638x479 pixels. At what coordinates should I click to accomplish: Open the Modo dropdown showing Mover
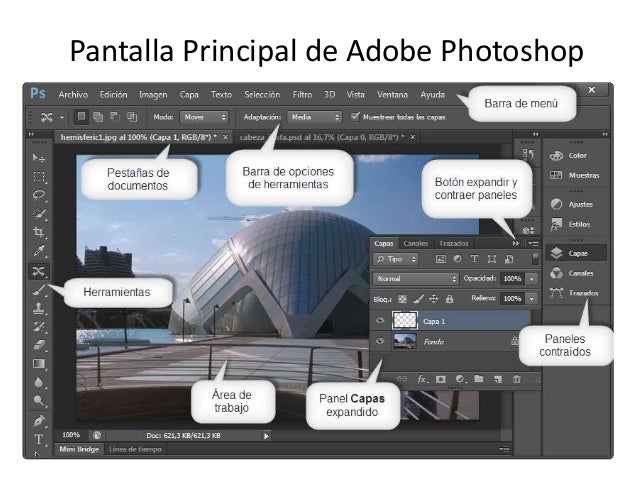point(204,117)
